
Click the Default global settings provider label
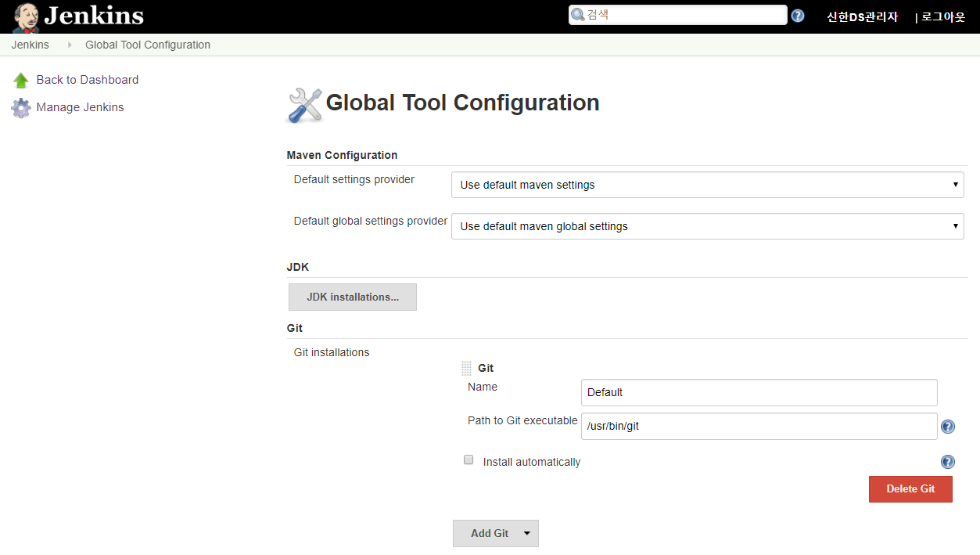coord(371,221)
